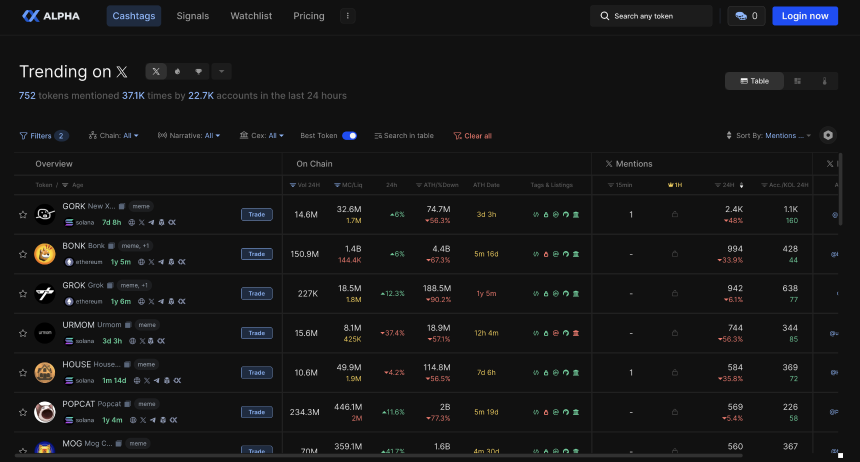The image size is (860, 462).
Task: Select the X trending source icon
Action: pos(156,71)
